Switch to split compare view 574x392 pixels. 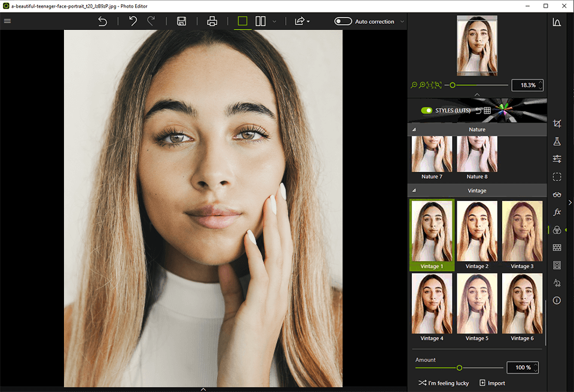pyautogui.click(x=261, y=22)
